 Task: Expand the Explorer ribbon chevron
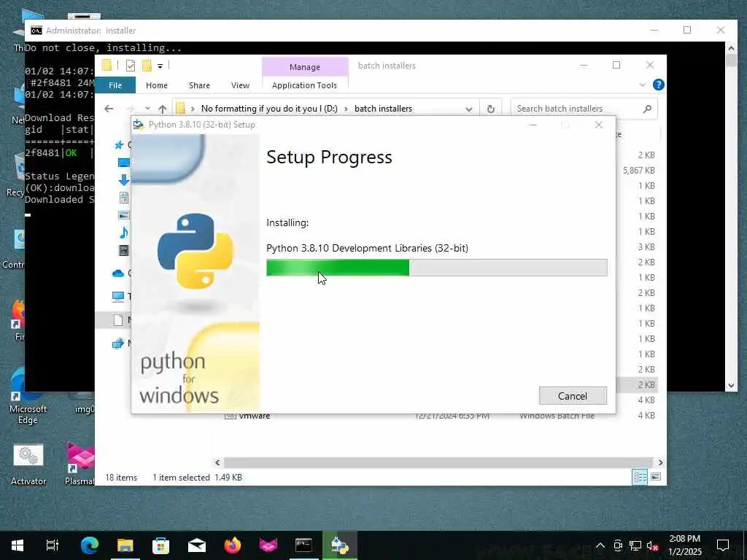coord(642,85)
